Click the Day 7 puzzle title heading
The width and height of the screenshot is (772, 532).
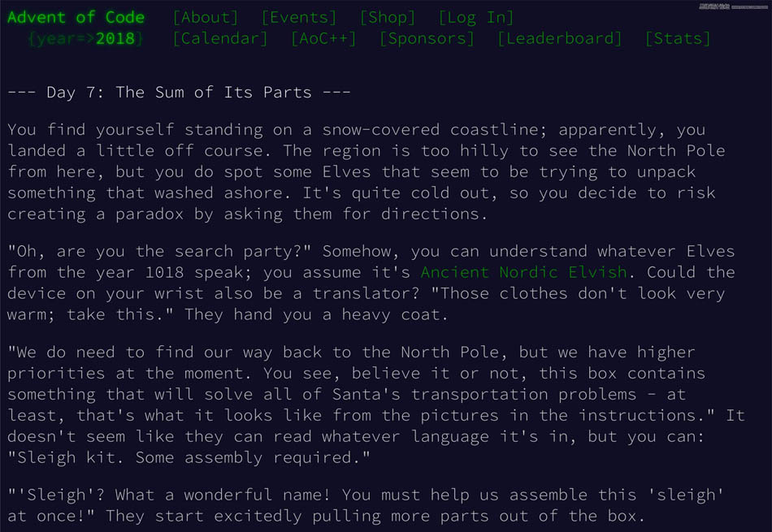pos(179,92)
